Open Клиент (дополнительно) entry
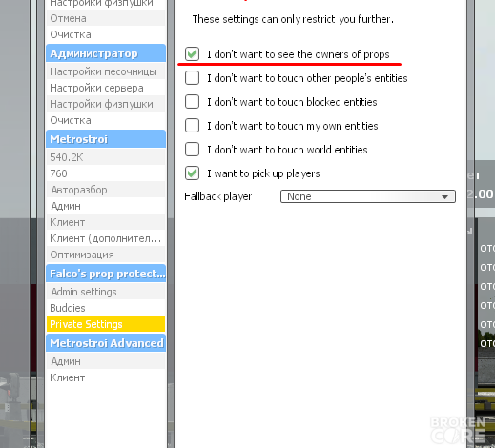495x448 pixels. (x=106, y=238)
